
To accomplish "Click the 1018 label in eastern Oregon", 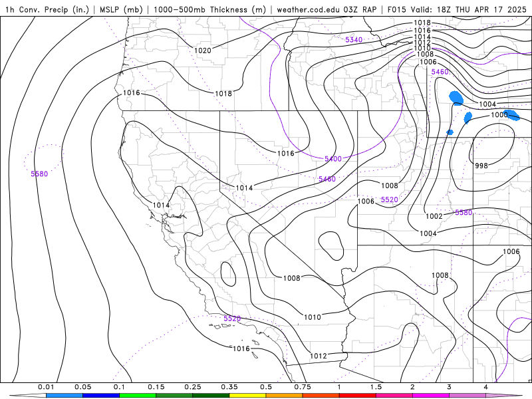I will pyautogui.click(x=223, y=93).
